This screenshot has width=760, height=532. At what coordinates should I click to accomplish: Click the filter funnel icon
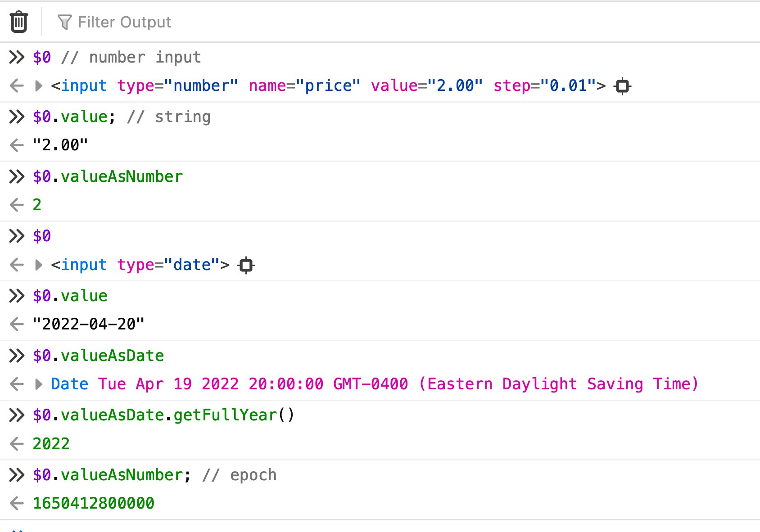[65, 21]
